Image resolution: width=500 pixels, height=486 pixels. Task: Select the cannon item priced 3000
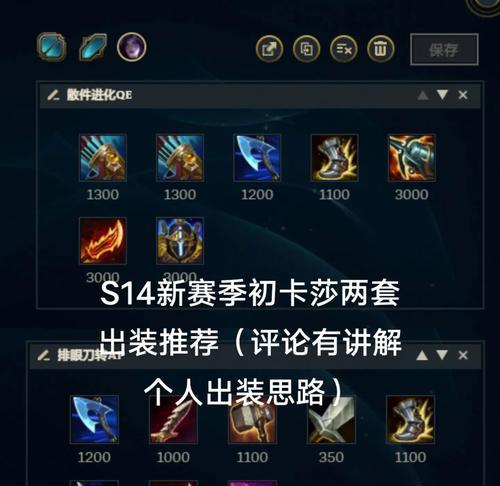[412, 158]
